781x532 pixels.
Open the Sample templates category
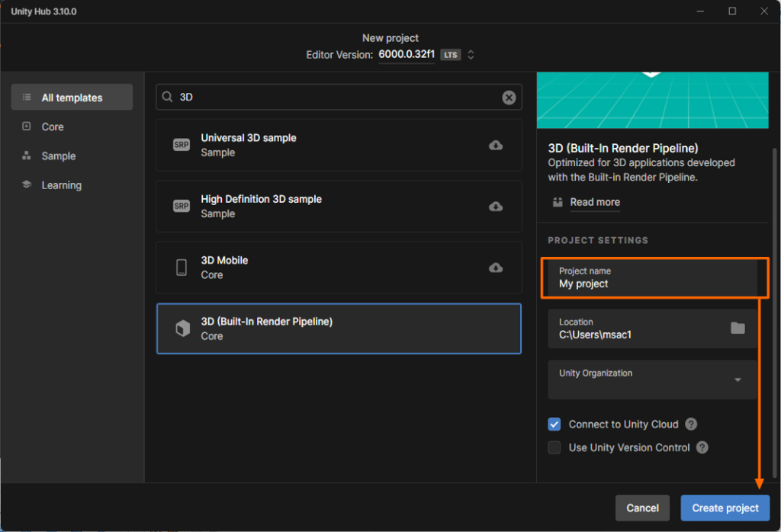pyautogui.click(x=58, y=155)
